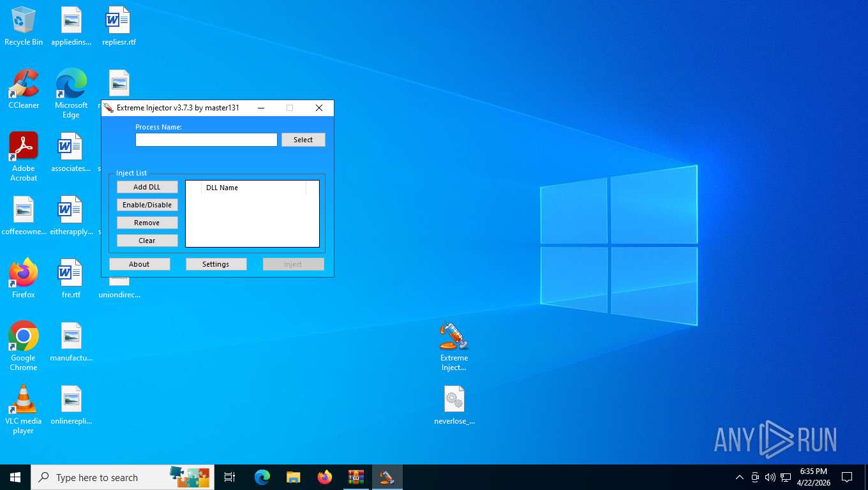Click the Extreme Injector taskbar button
868x490 pixels.
click(387, 477)
